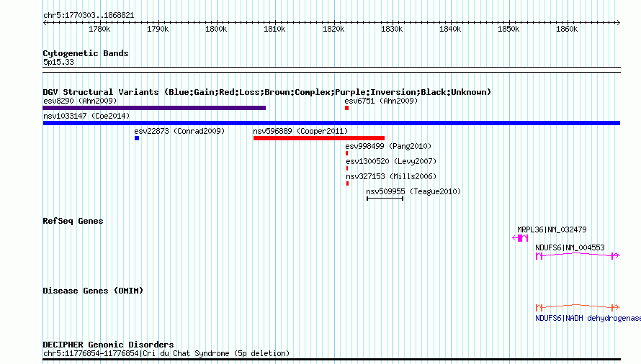This screenshot has height=364, width=641.
Task: Click the Cri du Chat Syndrome (5p deletion) label
Action: coord(166,353)
